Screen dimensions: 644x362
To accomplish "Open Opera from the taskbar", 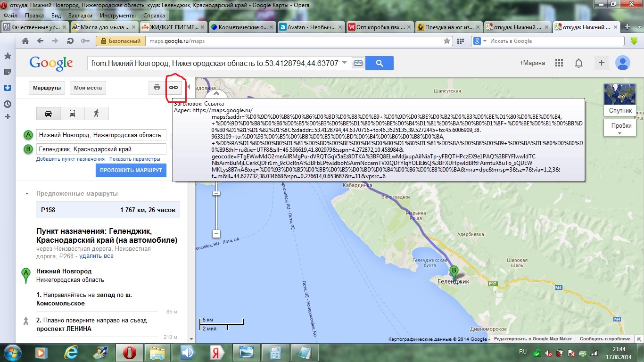I will (x=130, y=352).
